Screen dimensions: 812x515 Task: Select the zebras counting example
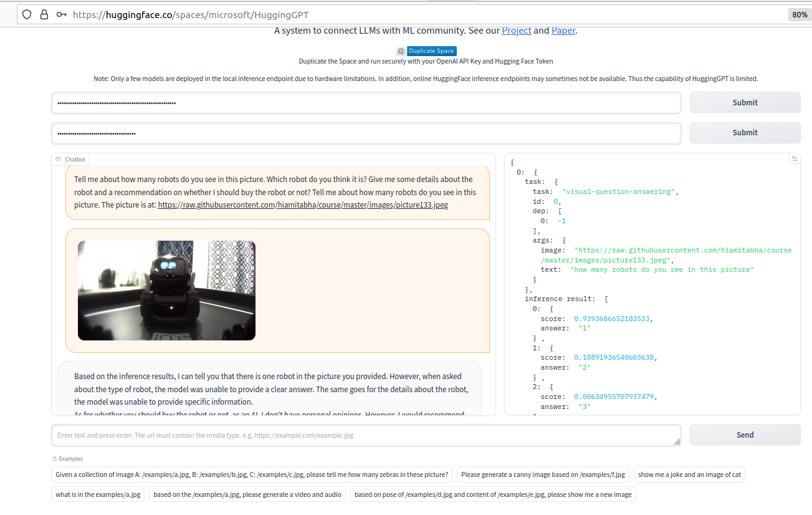[x=252, y=474]
